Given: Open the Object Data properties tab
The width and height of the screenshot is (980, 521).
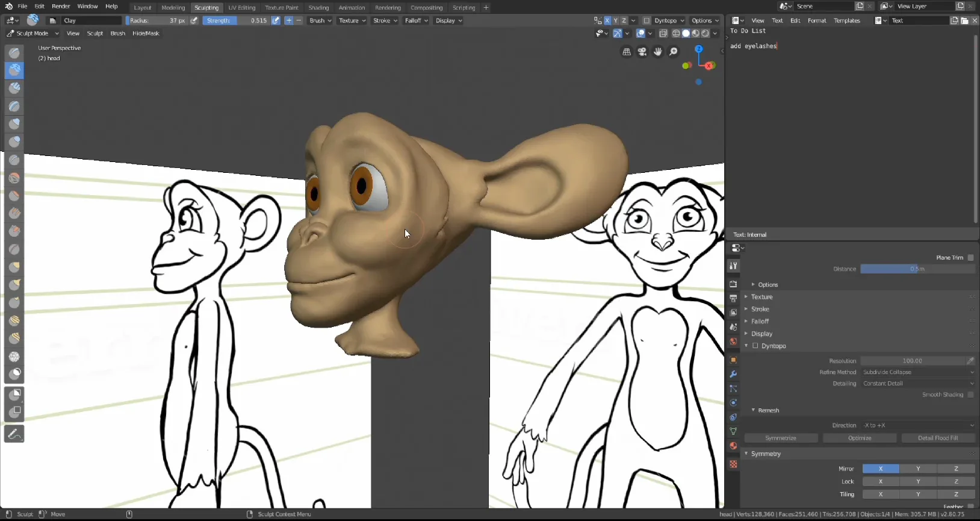Looking at the screenshot, I should click(x=733, y=432).
